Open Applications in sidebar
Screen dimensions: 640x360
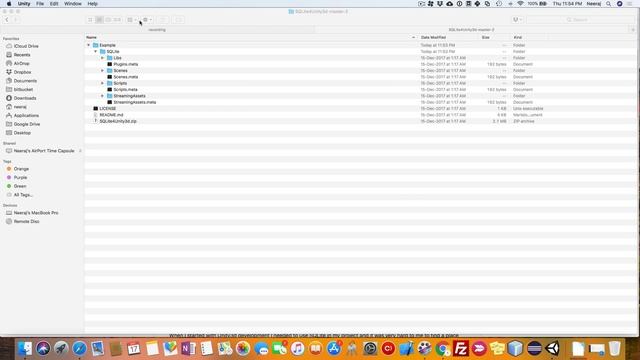[x=26, y=116]
